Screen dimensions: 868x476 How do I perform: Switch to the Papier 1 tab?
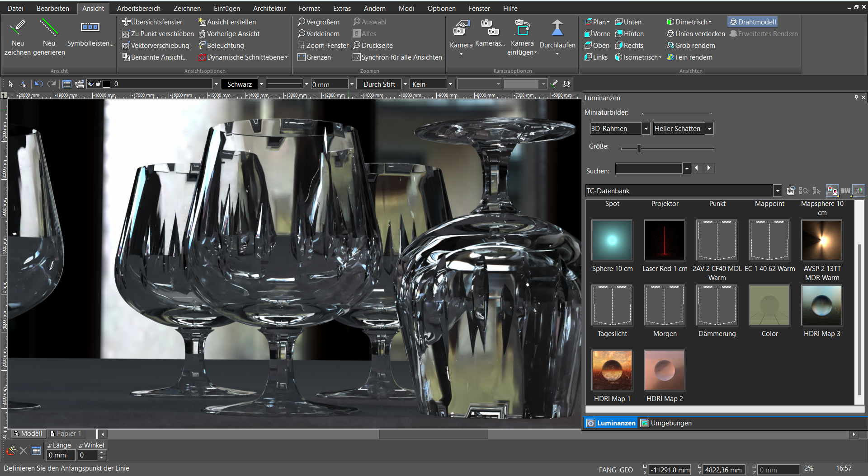click(x=66, y=434)
